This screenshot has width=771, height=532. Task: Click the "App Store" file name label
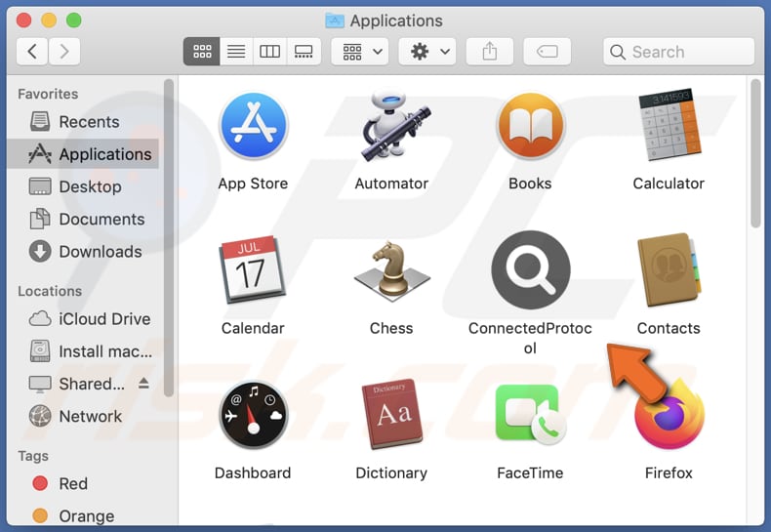(253, 184)
